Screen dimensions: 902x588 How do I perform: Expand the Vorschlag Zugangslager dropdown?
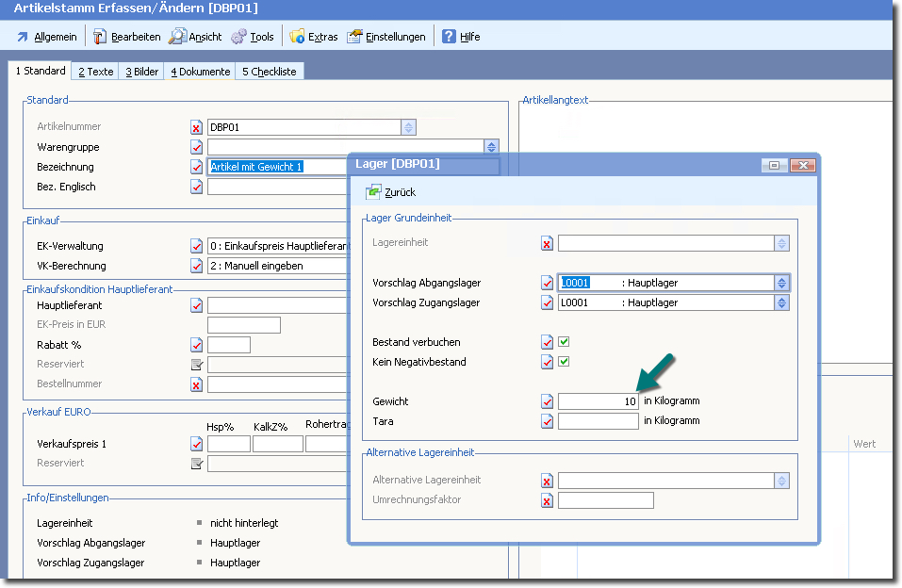[781, 302]
